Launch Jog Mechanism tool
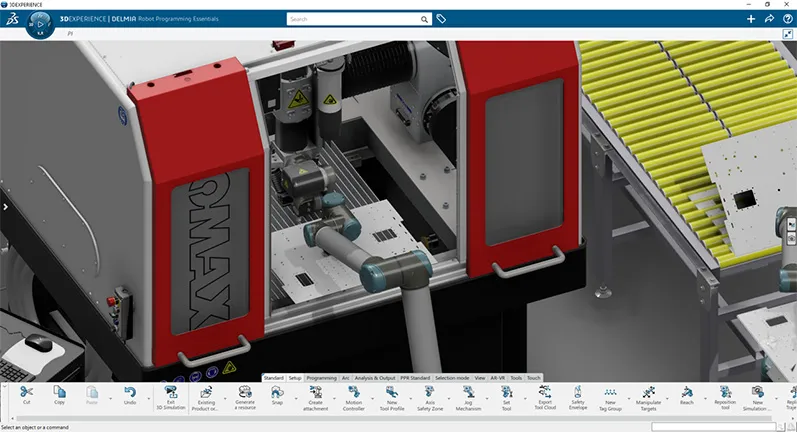 pyautogui.click(x=468, y=392)
